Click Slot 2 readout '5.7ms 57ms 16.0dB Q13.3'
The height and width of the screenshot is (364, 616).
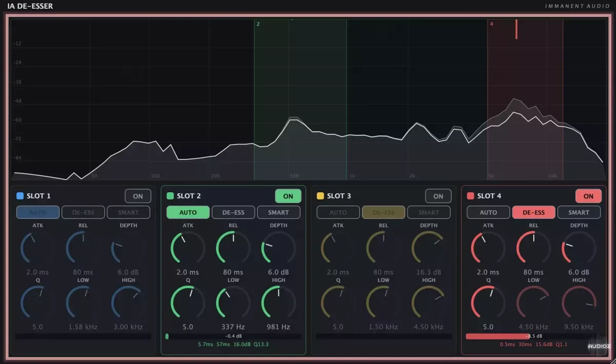pos(233,344)
